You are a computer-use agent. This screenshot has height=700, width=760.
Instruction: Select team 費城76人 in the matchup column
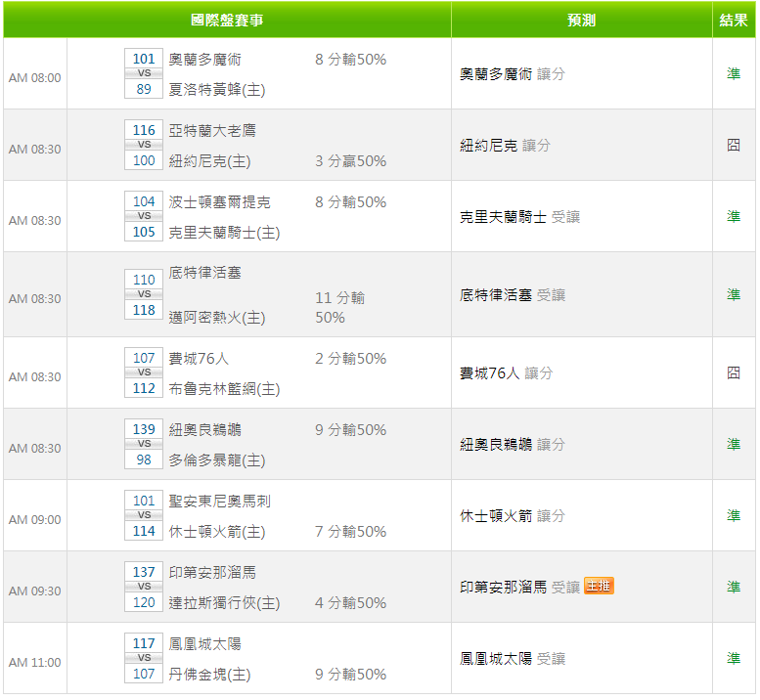point(199,359)
